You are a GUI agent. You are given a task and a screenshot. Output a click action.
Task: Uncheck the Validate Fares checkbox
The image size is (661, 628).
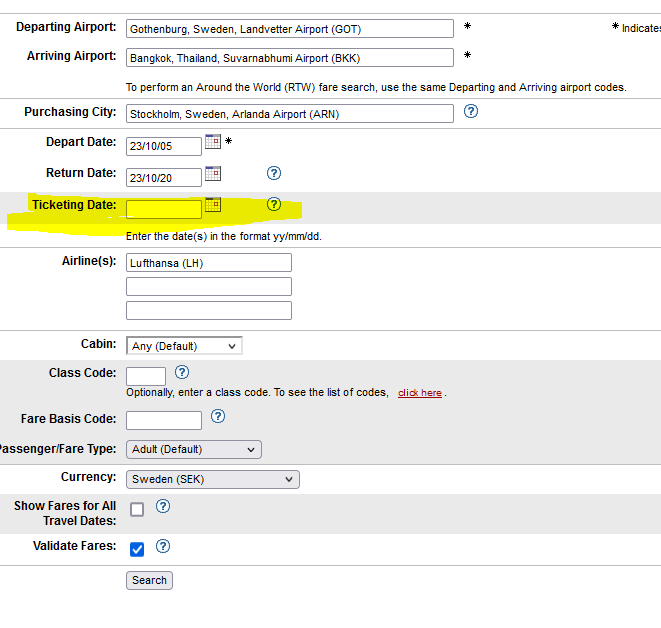[137, 549]
